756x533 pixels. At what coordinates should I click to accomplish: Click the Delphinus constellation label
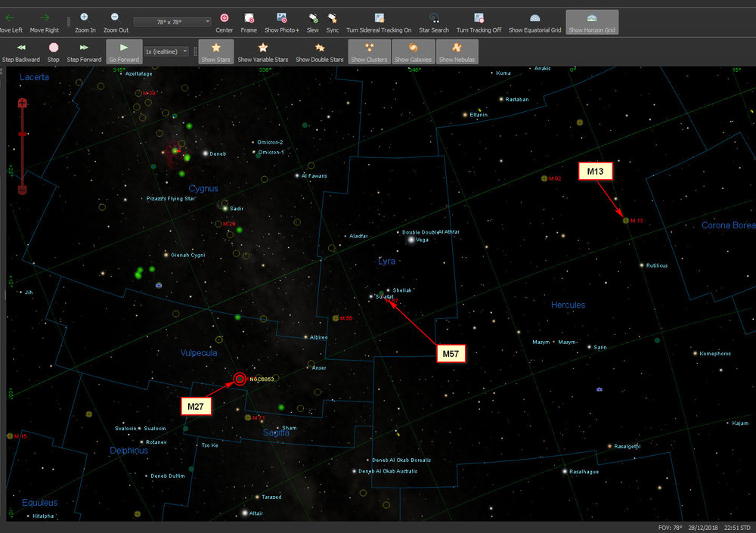pos(129,451)
